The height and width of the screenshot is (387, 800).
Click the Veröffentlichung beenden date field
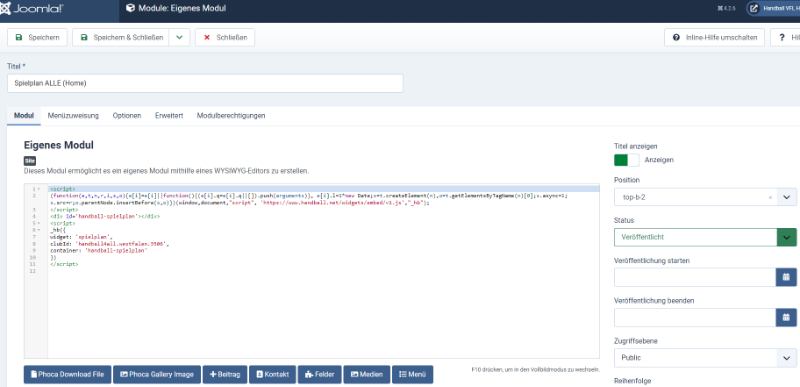pos(695,318)
